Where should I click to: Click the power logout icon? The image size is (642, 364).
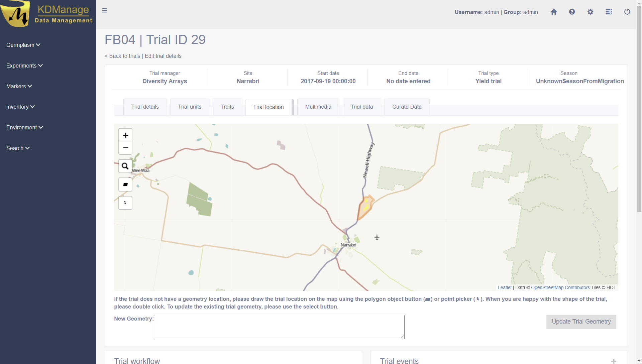click(627, 12)
